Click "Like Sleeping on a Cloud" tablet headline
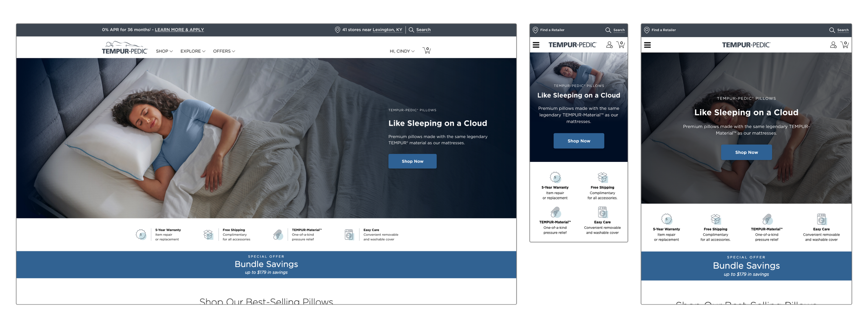868x328 pixels. click(746, 112)
